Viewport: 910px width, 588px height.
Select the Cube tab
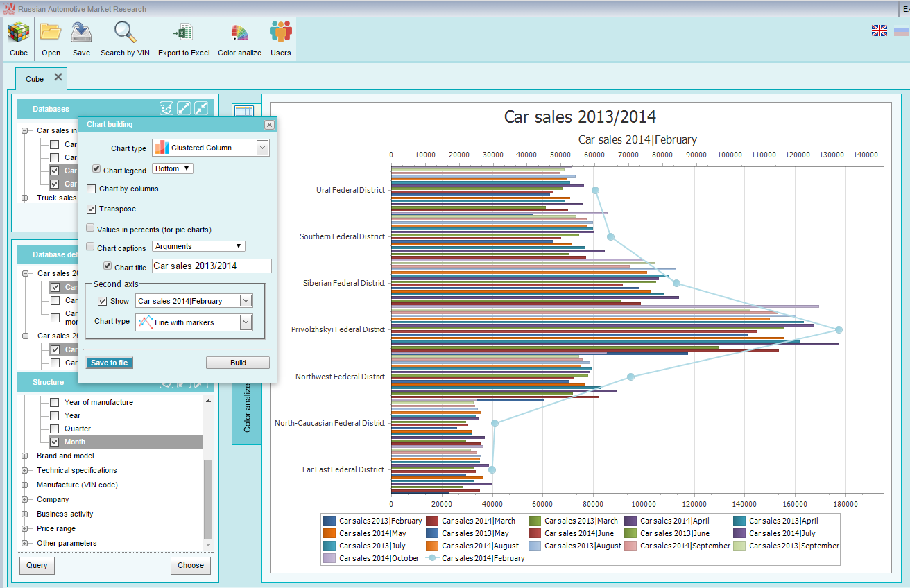(x=35, y=79)
